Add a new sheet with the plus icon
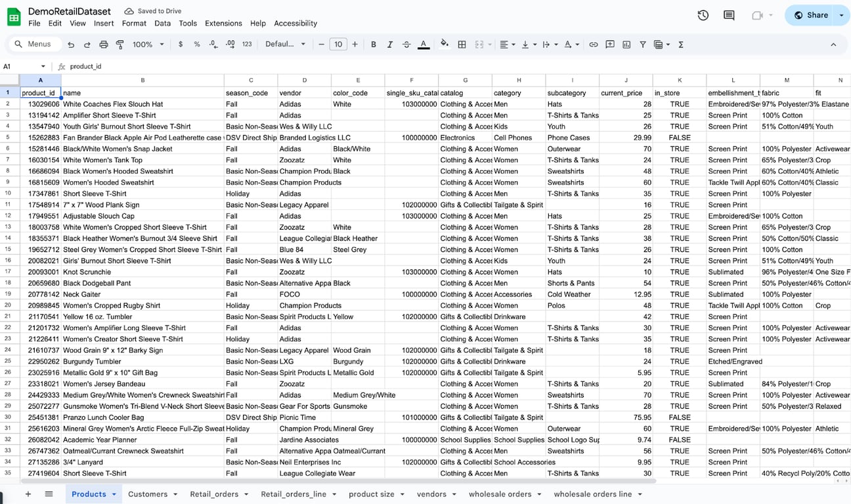Viewport: 851px width, 504px height. coord(28,494)
